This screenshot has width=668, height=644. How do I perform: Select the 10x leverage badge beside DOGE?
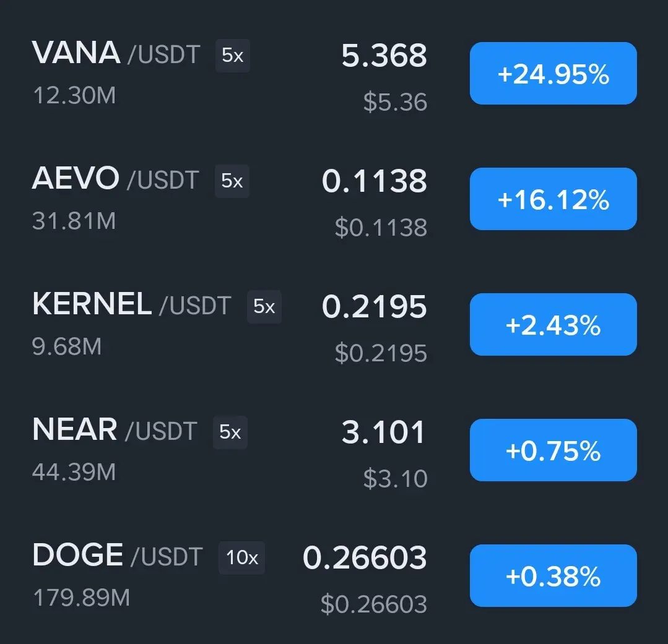[x=241, y=557]
